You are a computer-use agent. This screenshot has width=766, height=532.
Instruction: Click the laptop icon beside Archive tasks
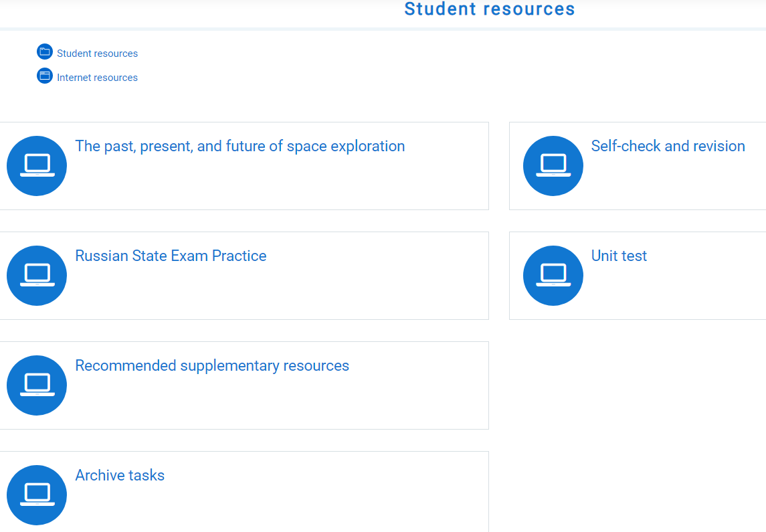coord(37,495)
